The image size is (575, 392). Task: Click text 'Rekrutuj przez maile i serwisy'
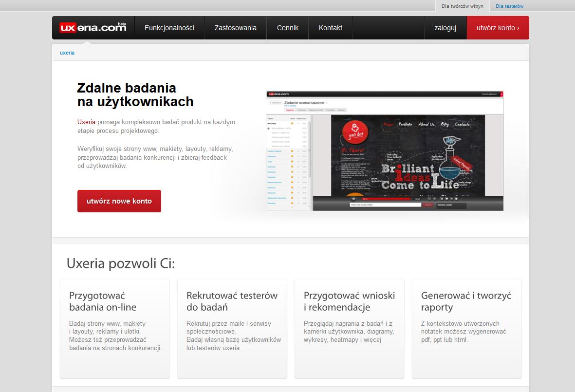point(229,323)
